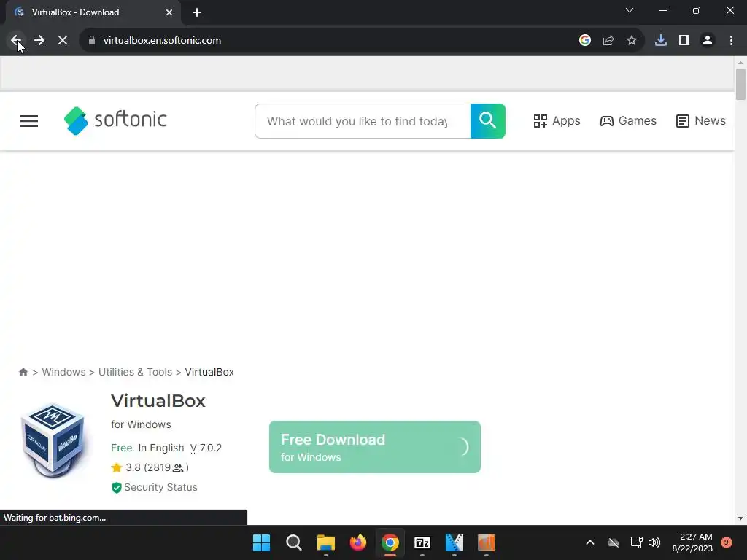Open a new browser tab
Image resolution: width=747 pixels, height=560 pixels.
tap(197, 12)
